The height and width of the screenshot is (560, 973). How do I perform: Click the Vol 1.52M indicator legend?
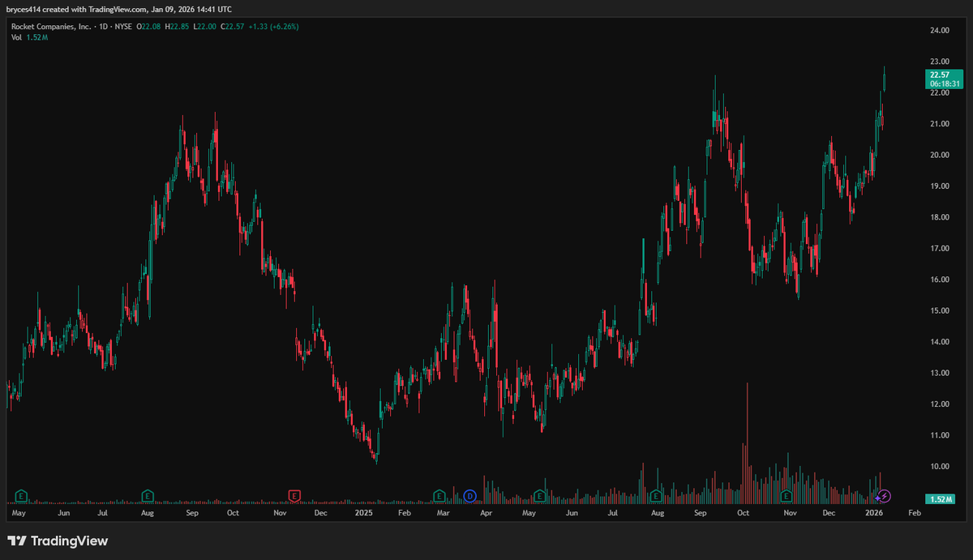tap(29, 38)
